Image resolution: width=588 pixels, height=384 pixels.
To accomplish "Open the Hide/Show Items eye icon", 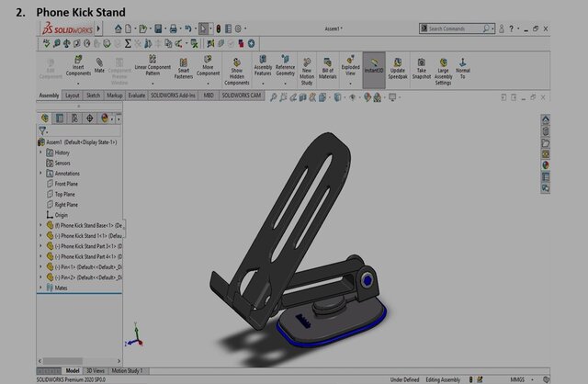I will click(x=352, y=97).
